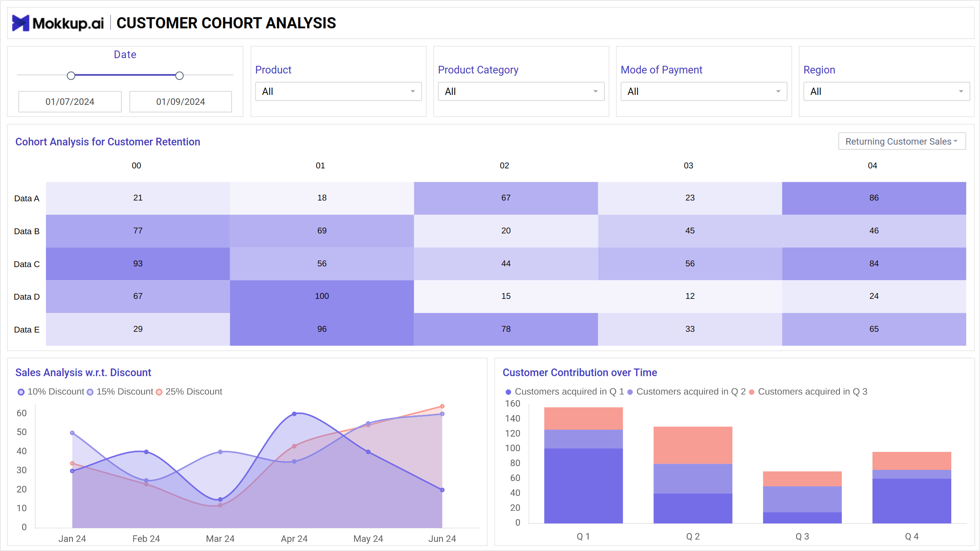Select heatmap cell with value 93
980x551 pixels.
[x=138, y=264]
